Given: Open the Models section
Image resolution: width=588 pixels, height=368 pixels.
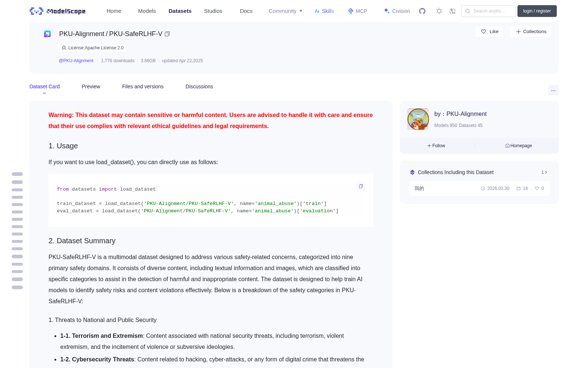Looking at the screenshot, I should click(147, 11).
